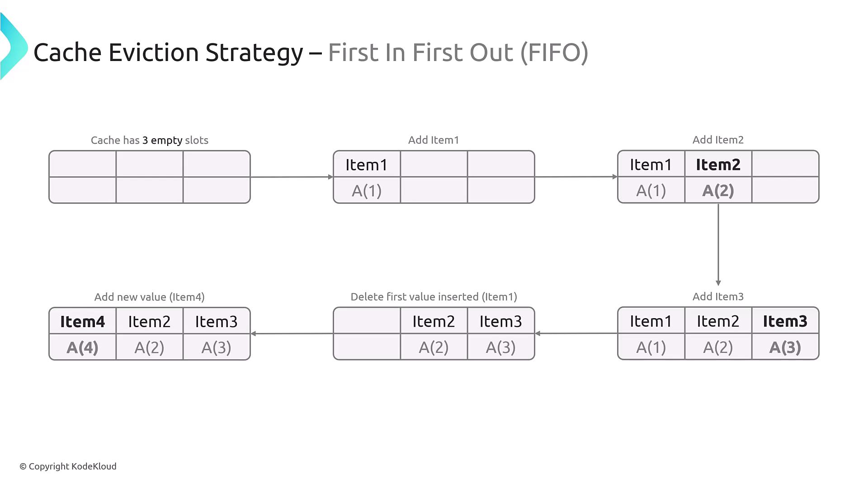Select the bold Item4 cell
Image resolution: width=868 pixels, height=488 pixels.
[x=82, y=322]
